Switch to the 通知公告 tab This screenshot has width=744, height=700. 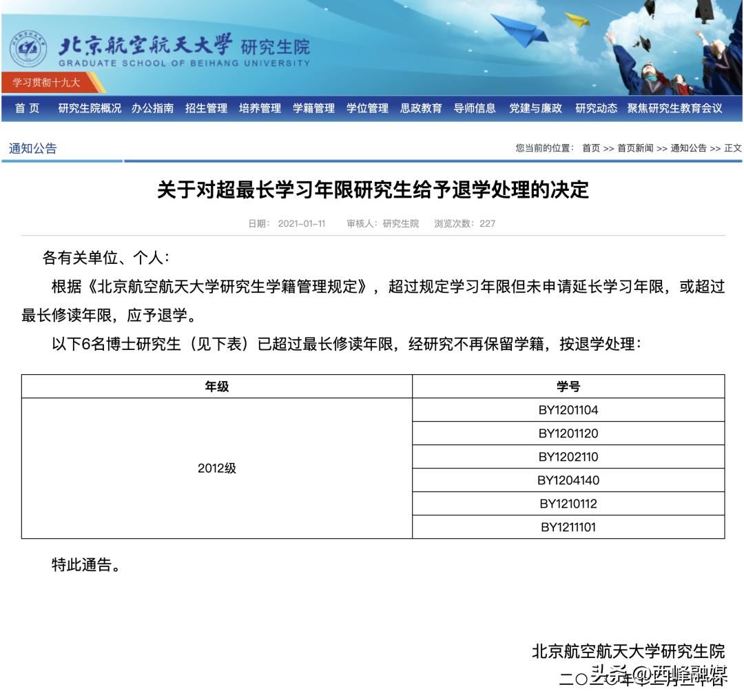coord(33,146)
